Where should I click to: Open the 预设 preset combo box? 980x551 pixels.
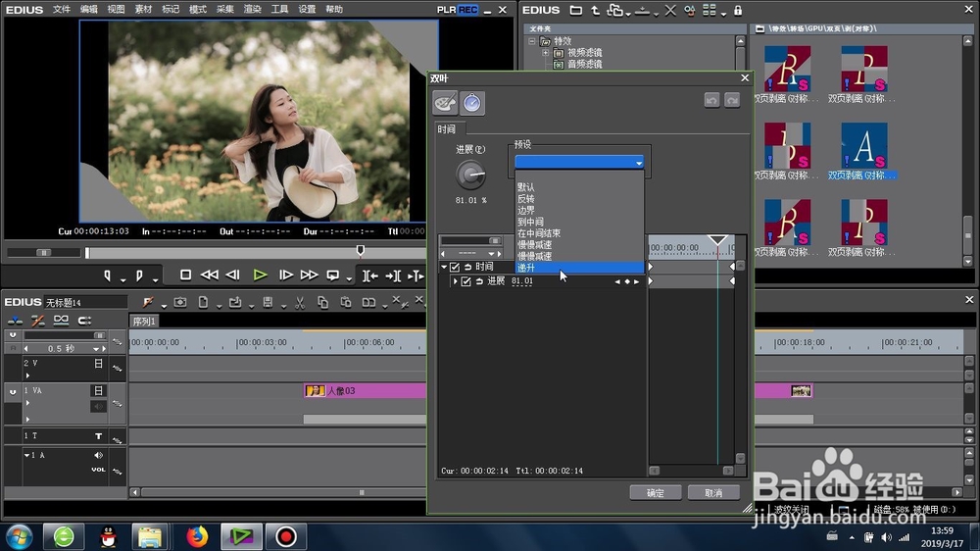[579, 162]
